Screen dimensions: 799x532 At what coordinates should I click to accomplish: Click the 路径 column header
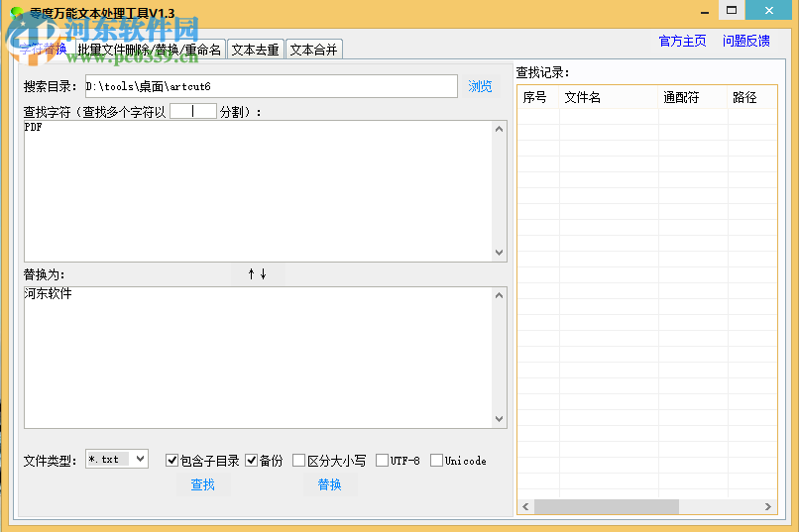pyautogui.click(x=752, y=97)
